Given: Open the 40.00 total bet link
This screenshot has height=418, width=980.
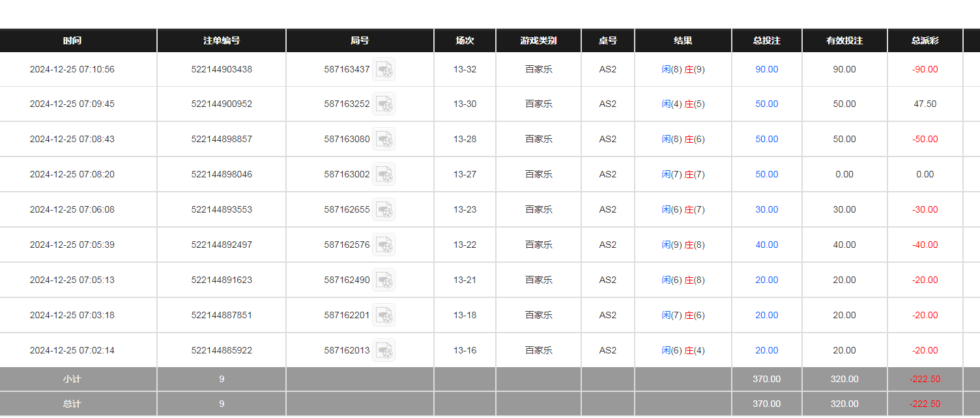Looking at the screenshot, I should (x=767, y=245).
